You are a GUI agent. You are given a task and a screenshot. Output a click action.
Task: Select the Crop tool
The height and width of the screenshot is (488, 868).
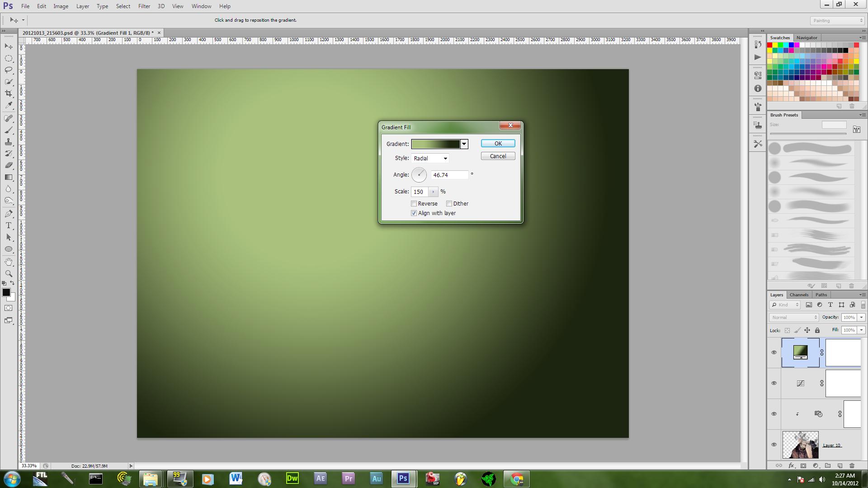point(9,94)
